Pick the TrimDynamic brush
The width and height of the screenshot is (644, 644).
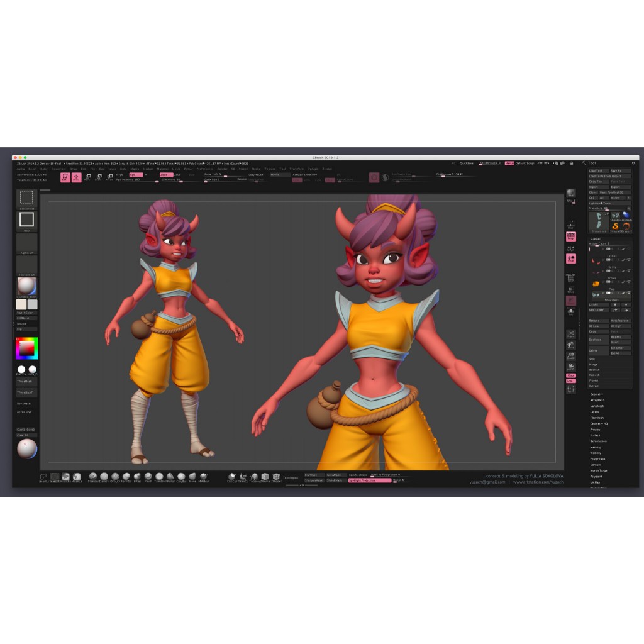point(159,477)
